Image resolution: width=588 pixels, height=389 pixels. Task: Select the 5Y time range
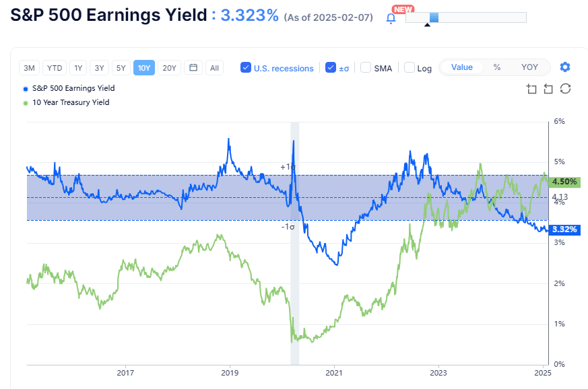pyautogui.click(x=121, y=67)
